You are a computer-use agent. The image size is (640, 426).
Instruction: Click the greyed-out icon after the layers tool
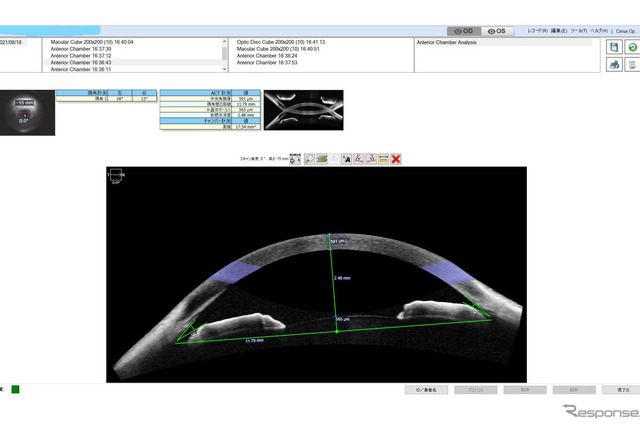tap(334, 159)
